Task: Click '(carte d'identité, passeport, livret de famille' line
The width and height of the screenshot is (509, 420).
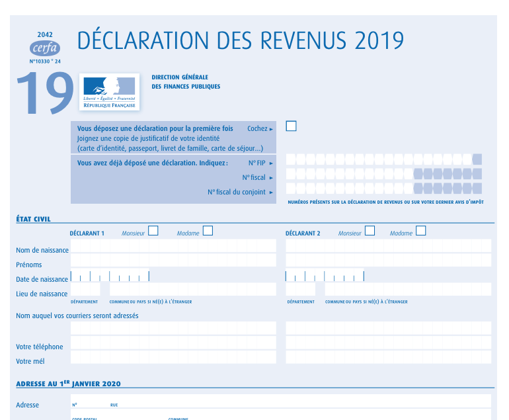Action: 170,148
